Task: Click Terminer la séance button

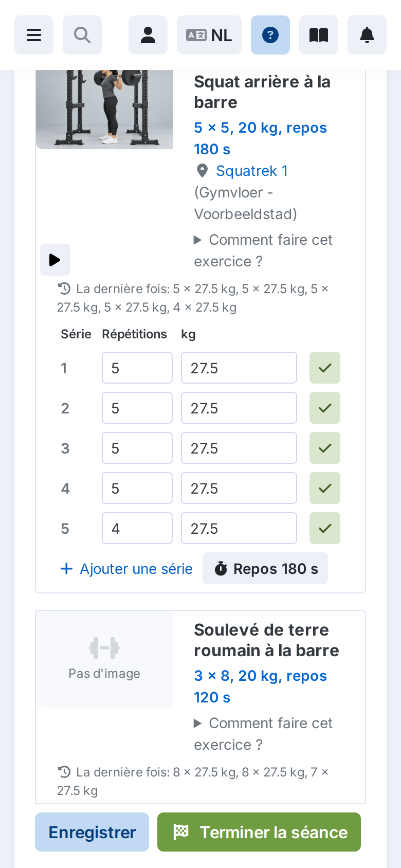Action: [x=259, y=832]
